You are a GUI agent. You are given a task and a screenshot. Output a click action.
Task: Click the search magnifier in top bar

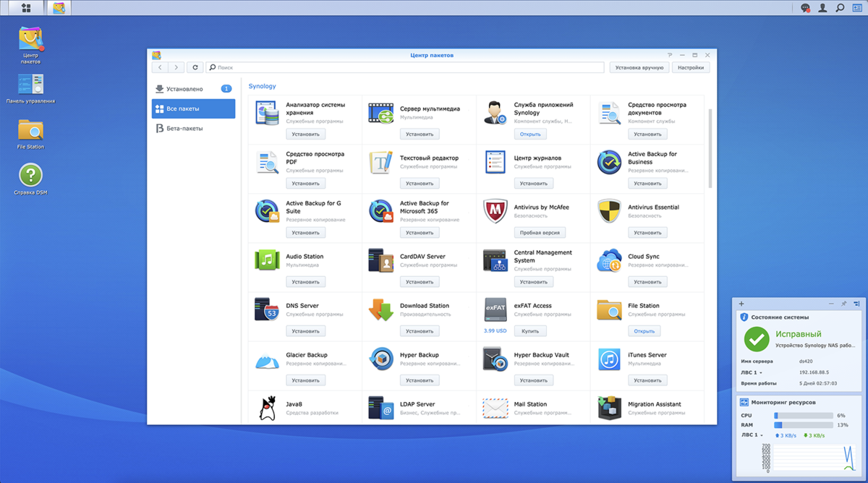point(840,8)
